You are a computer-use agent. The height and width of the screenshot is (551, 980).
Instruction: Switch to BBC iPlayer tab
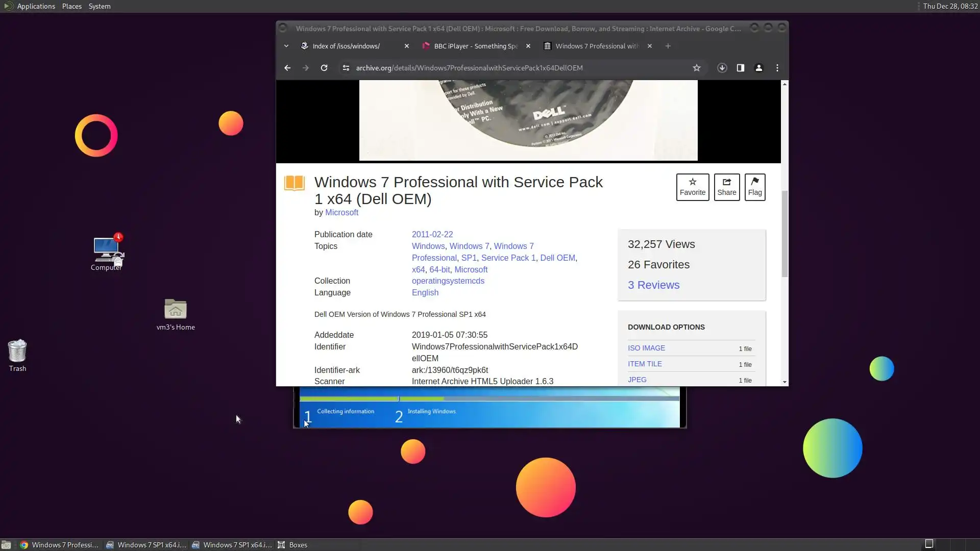click(x=475, y=46)
